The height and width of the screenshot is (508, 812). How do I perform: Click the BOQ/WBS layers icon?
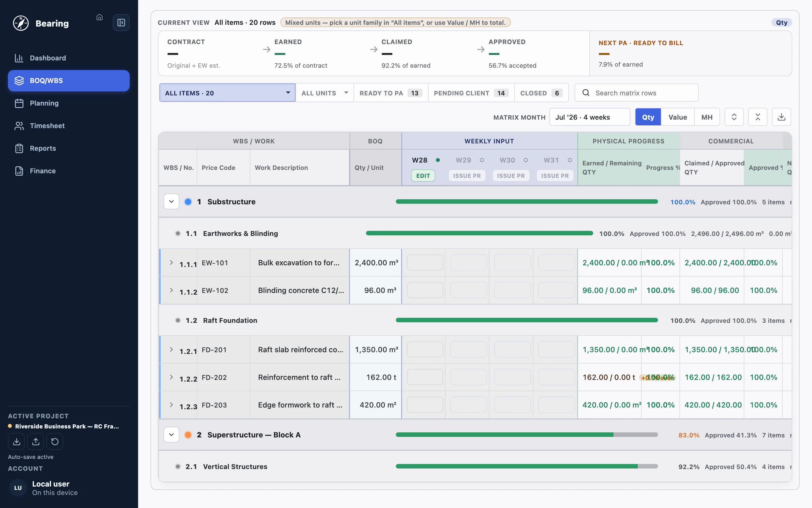pos(19,81)
